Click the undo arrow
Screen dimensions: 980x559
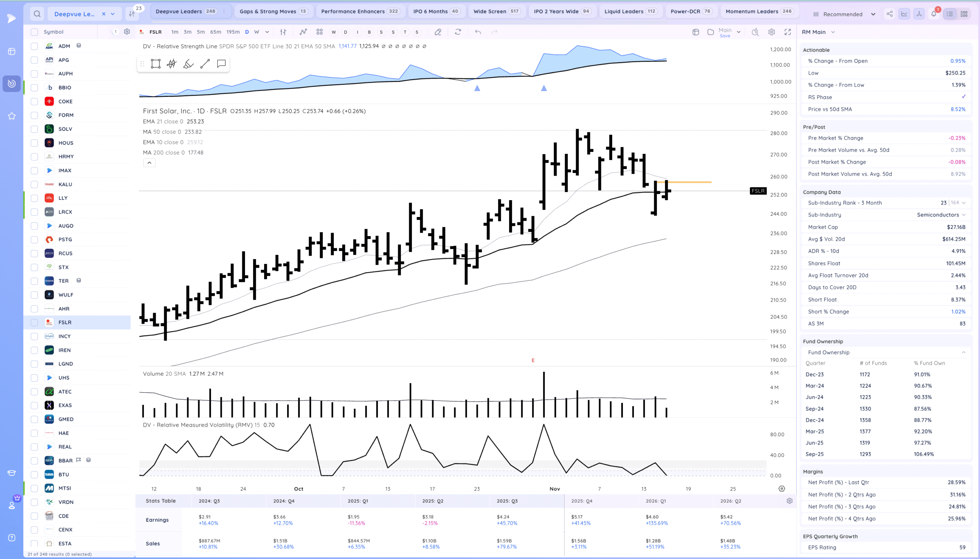pos(478,32)
